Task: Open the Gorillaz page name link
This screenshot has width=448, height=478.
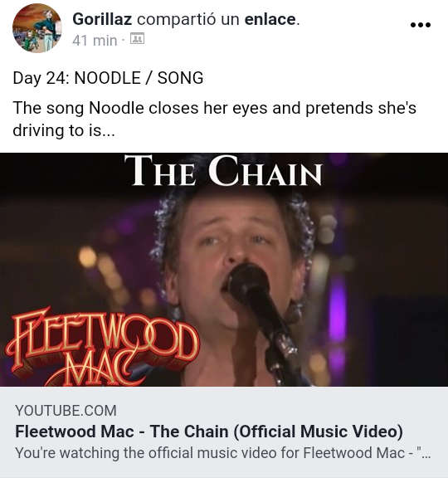Action: coord(102,19)
